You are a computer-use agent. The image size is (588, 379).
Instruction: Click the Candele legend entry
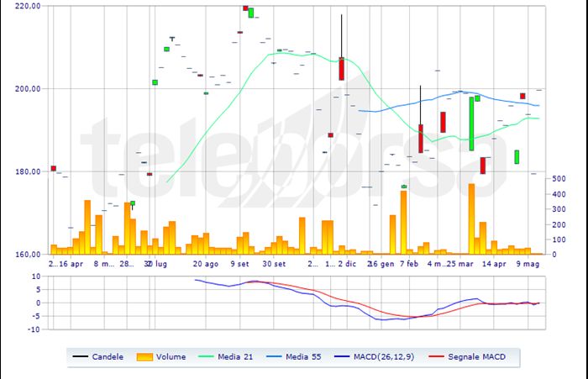[x=98, y=357]
